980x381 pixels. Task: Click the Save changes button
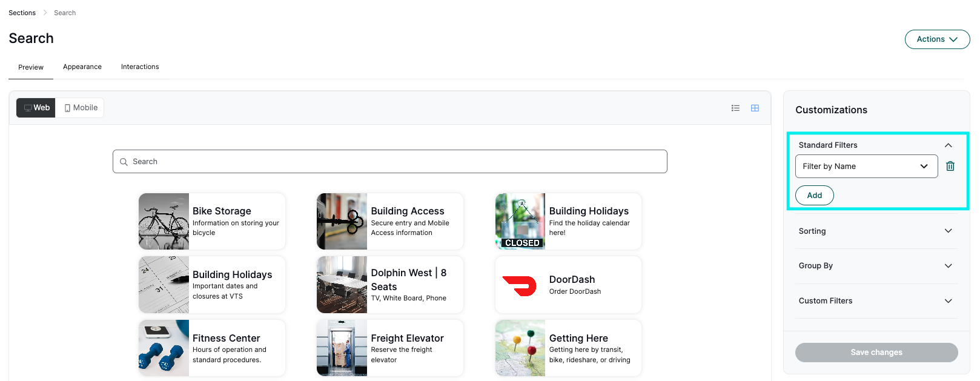[876, 353]
